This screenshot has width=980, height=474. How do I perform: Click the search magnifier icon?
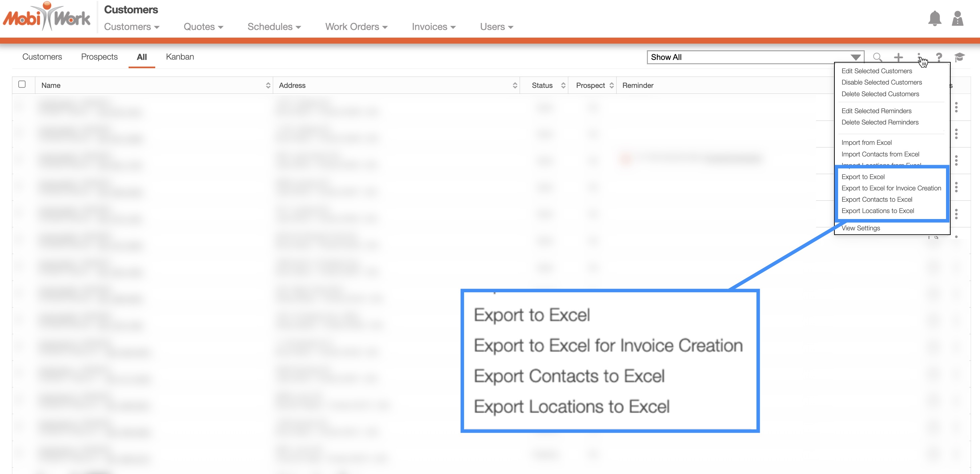(877, 57)
